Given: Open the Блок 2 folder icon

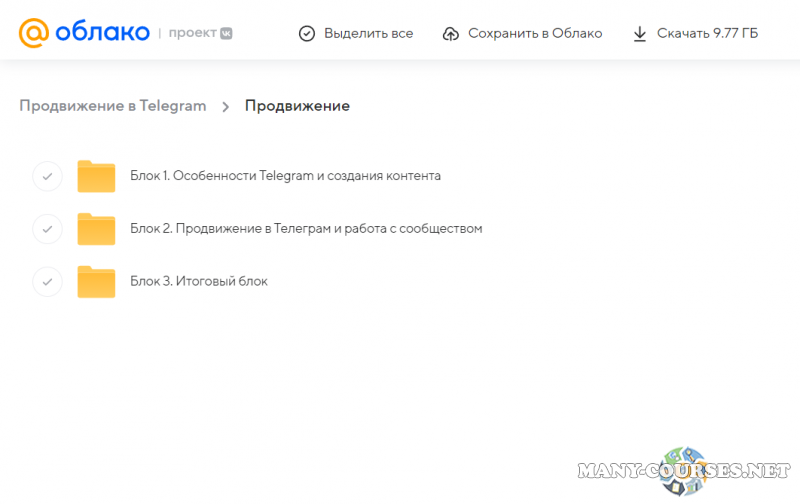Looking at the screenshot, I should [97, 229].
